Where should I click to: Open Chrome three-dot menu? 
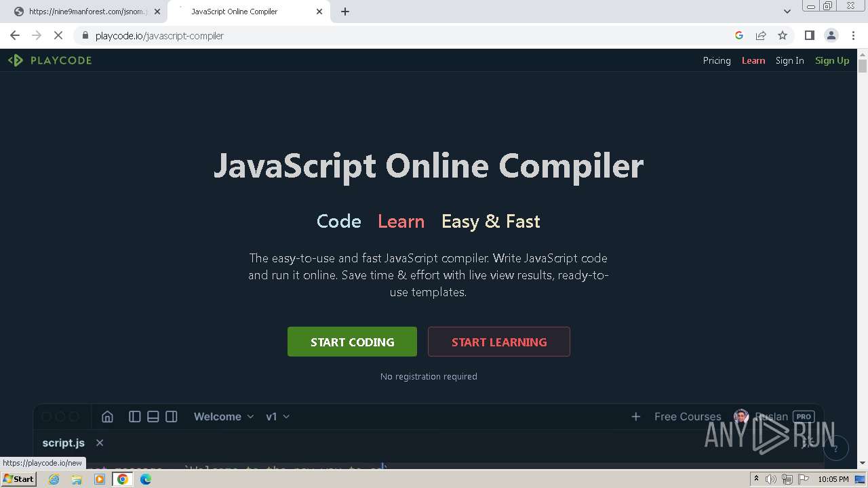852,35
